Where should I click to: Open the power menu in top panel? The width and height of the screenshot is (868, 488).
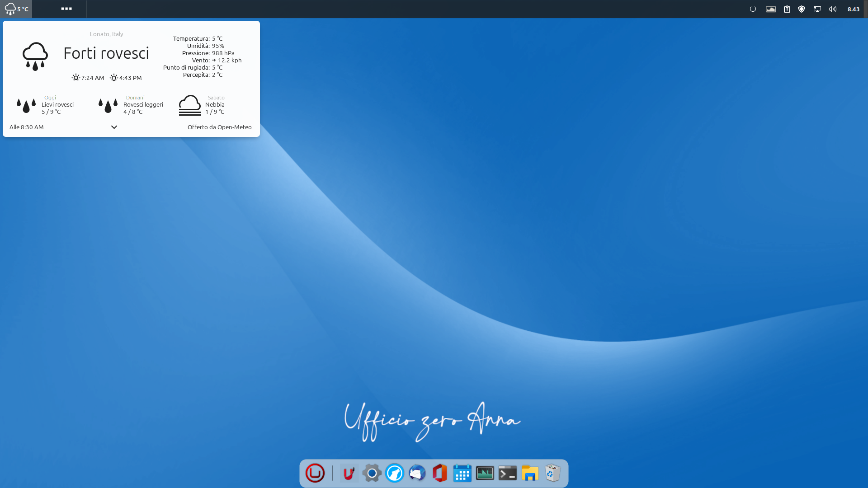point(753,9)
